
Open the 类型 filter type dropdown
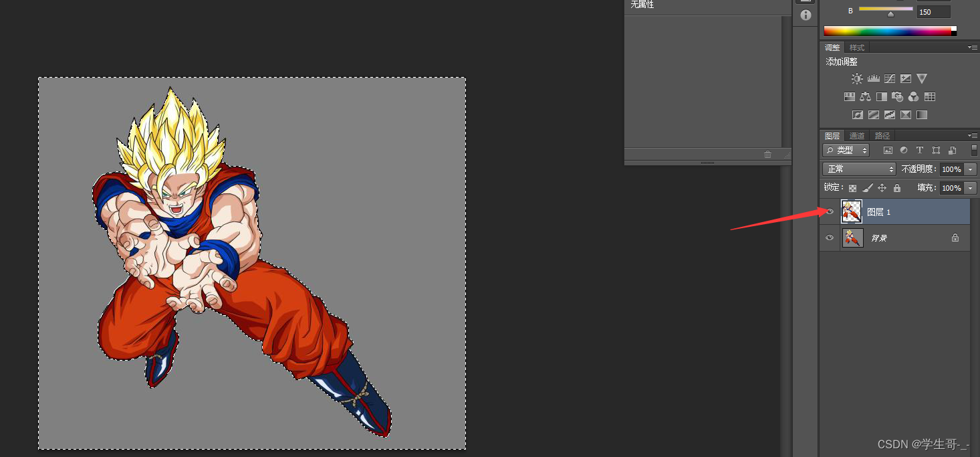pos(846,151)
